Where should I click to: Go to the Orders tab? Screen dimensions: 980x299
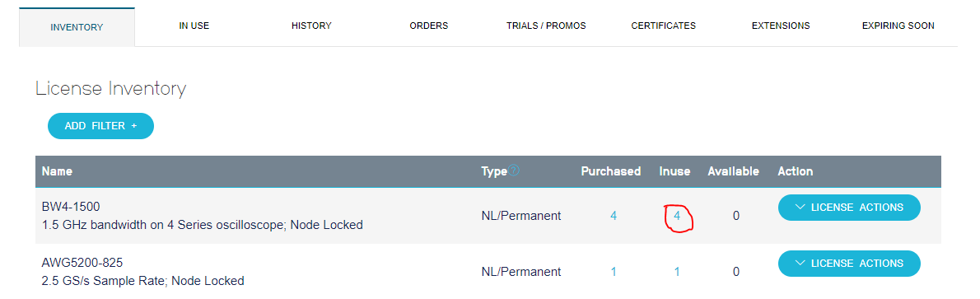click(429, 26)
